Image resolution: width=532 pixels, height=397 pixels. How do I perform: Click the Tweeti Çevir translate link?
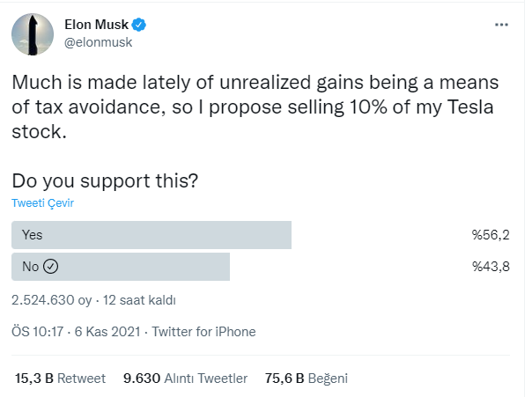coord(43,202)
